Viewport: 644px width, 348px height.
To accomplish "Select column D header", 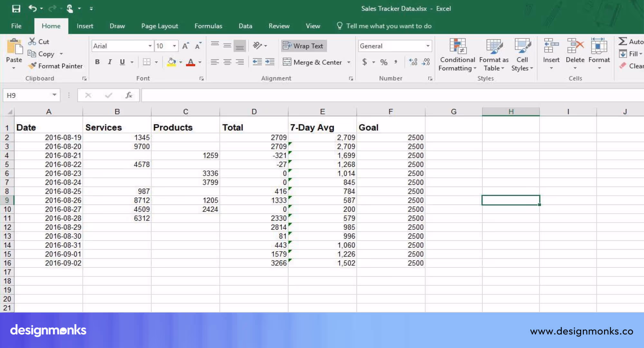I will pos(254,111).
